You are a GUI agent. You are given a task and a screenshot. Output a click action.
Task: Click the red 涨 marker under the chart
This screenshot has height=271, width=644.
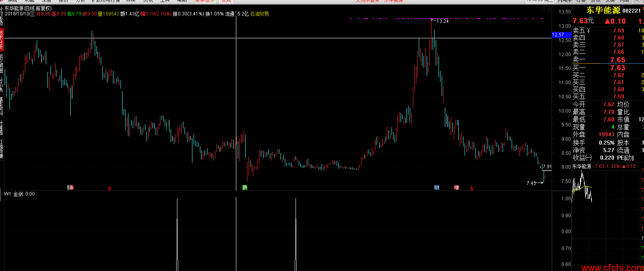(71, 188)
